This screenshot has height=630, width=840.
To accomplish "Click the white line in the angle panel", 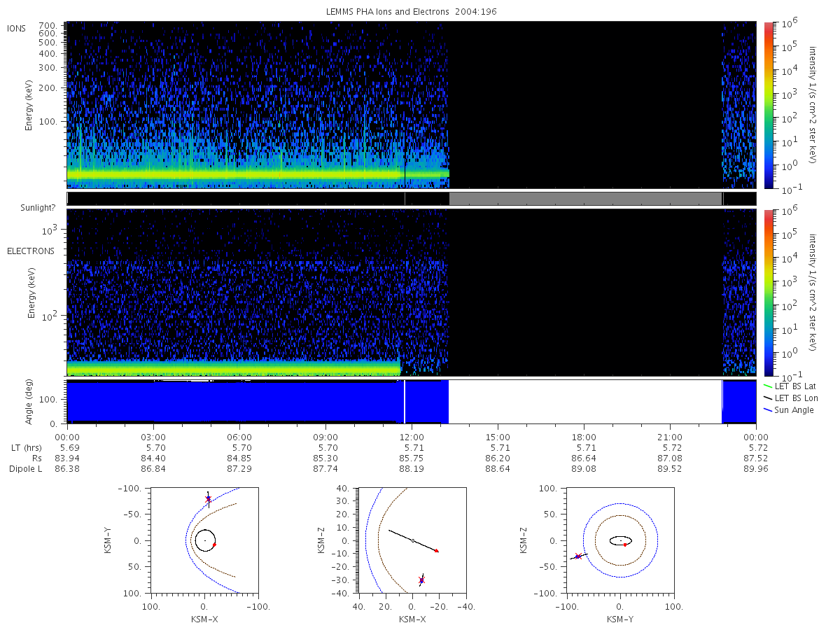I will tap(405, 401).
